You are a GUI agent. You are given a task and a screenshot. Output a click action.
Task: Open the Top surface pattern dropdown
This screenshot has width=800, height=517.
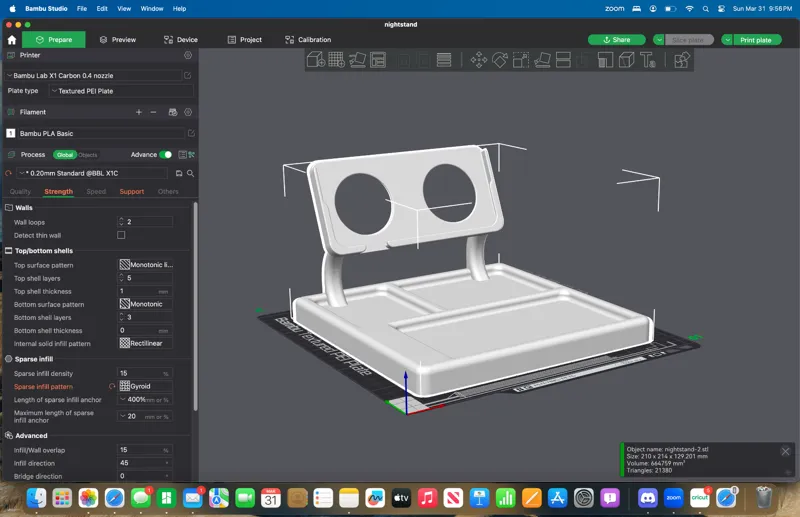145,265
